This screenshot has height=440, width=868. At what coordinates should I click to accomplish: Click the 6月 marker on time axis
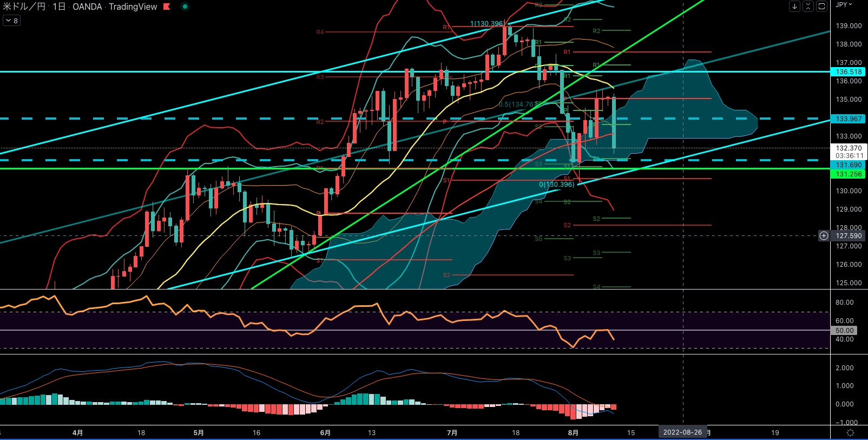(x=325, y=433)
